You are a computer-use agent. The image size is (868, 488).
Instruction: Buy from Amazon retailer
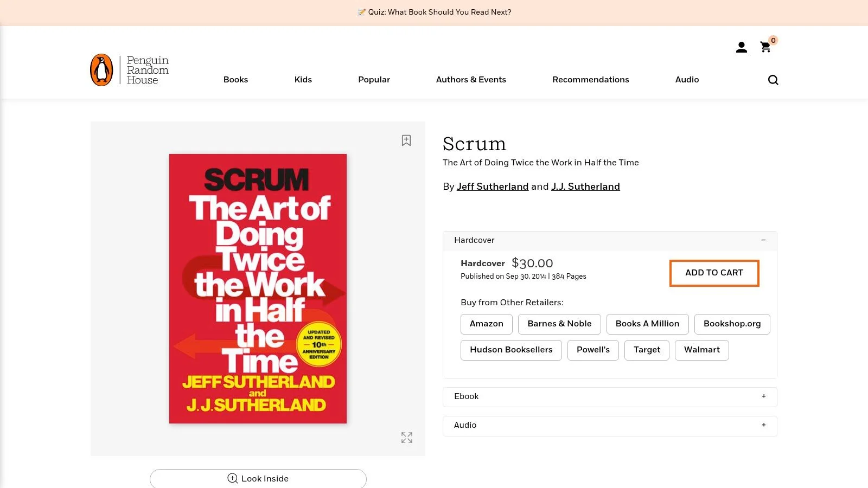[x=487, y=324]
